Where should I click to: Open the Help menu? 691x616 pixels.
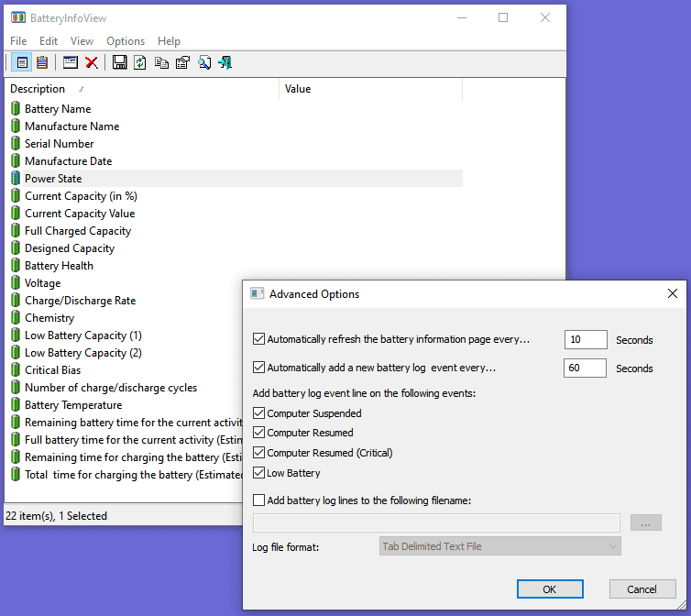pos(169,41)
